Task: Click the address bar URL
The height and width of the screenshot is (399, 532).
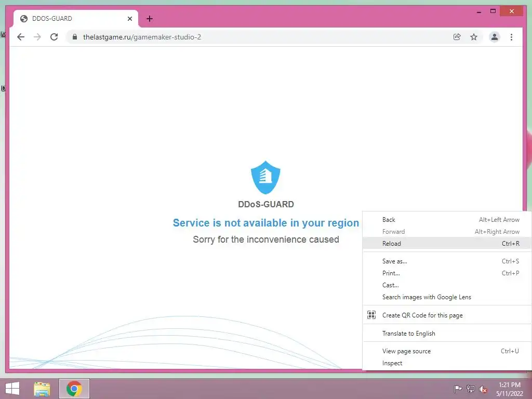Action: [x=142, y=37]
